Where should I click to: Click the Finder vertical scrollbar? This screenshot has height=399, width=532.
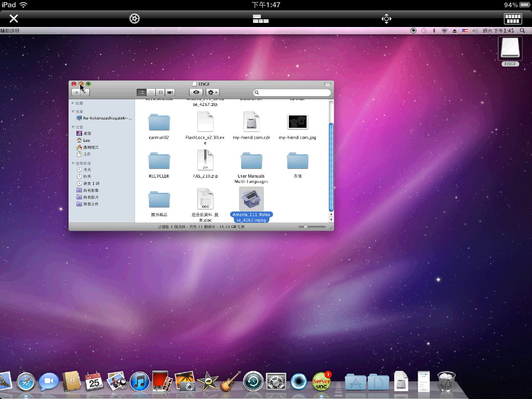[331, 167]
